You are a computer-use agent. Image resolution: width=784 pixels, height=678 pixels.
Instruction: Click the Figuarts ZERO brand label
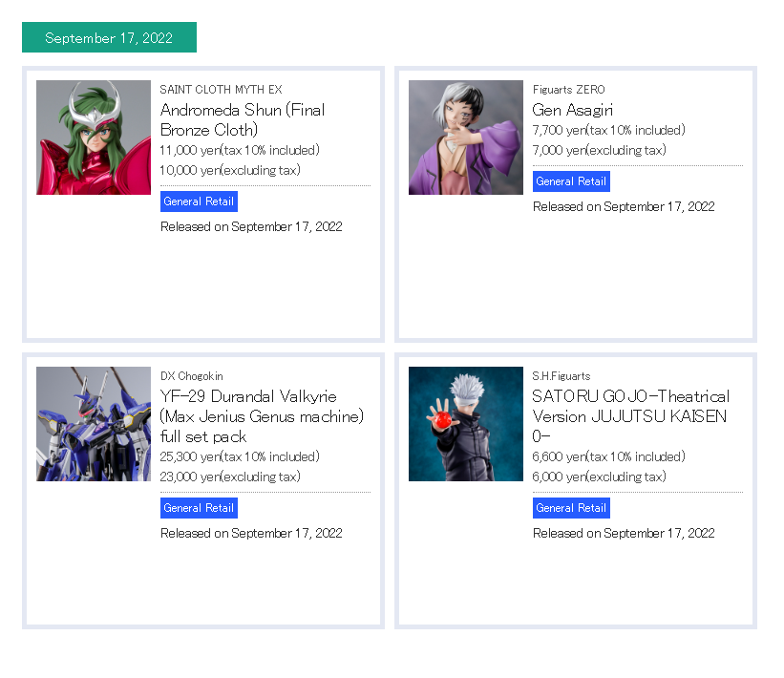coord(569,90)
